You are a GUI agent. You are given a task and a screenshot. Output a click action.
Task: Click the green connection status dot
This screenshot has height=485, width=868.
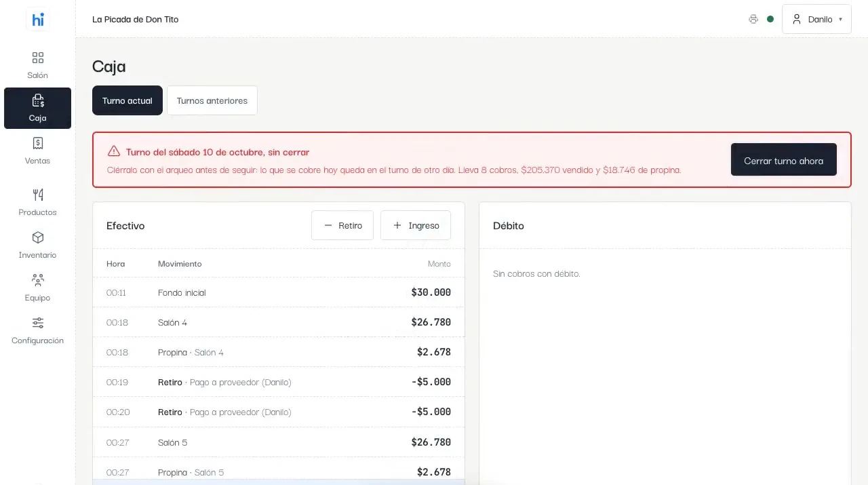click(x=770, y=19)
